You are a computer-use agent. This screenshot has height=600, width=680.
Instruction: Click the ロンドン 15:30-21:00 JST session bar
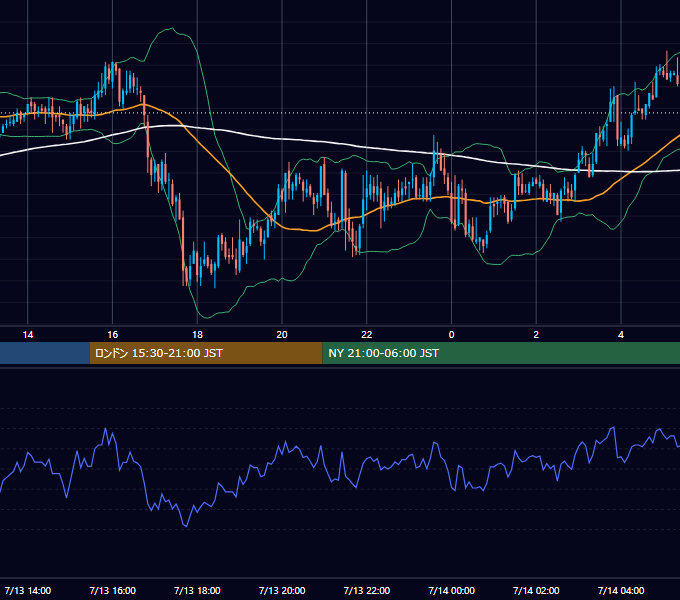pos(206,353)
